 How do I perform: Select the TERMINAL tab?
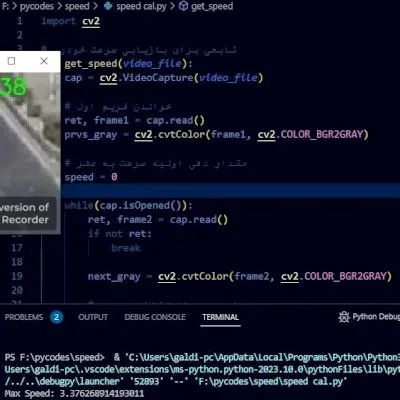pos(220,317)
